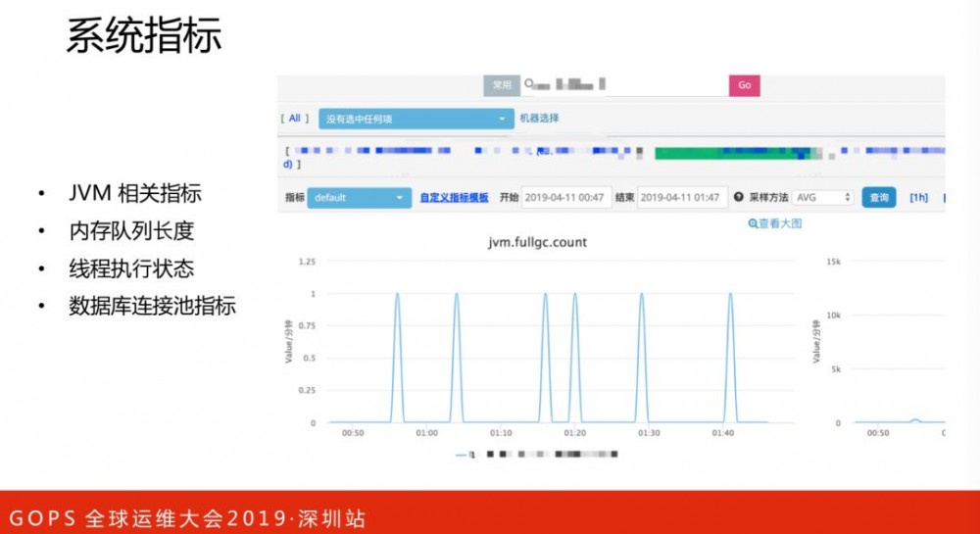Edit the 开始 start time field
Viewport: 980px width, 534px height.
566,197
